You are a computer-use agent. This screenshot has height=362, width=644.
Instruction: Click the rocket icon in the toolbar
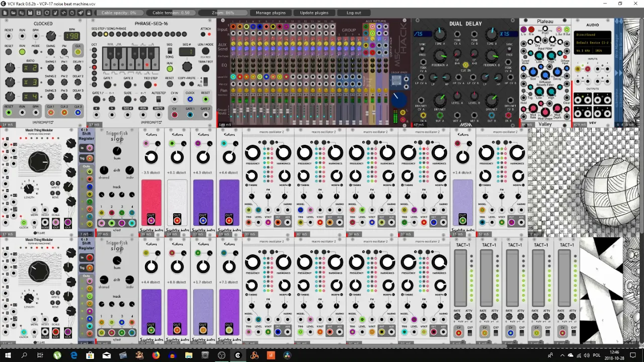(80, 13)
